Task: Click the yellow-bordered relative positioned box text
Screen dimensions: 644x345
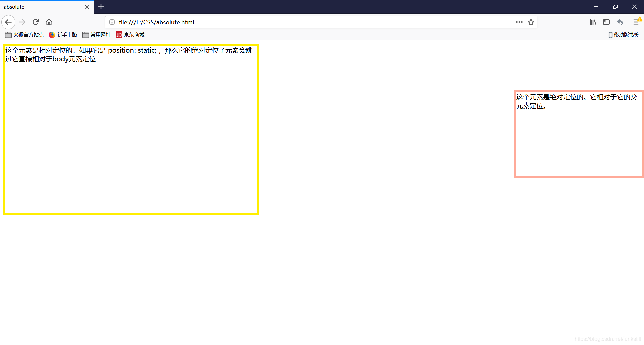Action: pos(129,55)
